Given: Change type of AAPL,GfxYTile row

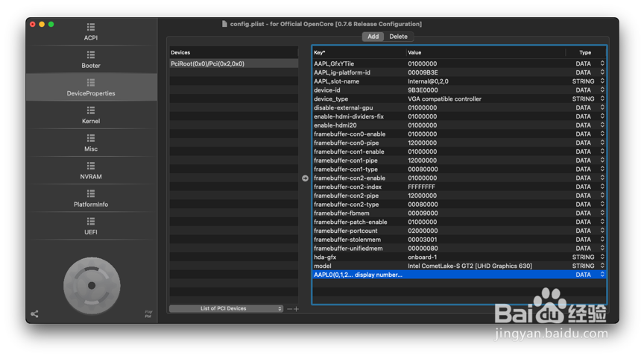Looking at the screenshot, I should point(602,63).
